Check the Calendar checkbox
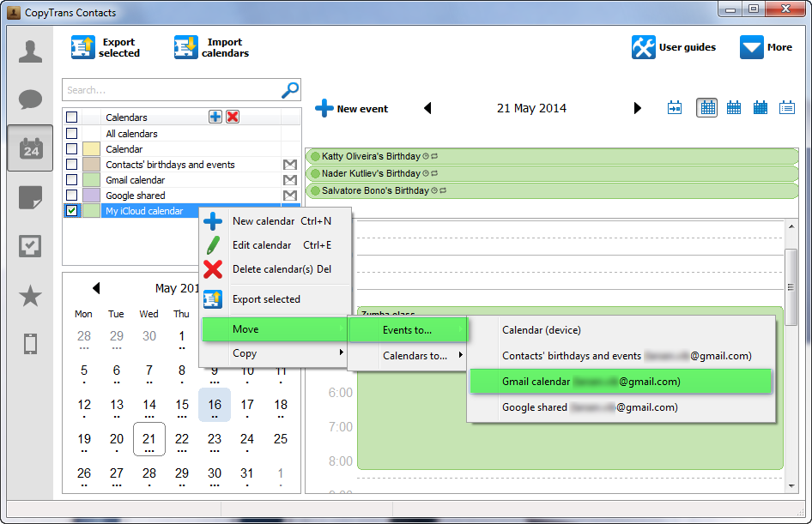The width and height of the screenshot is (812, 524). coord(71,148)
